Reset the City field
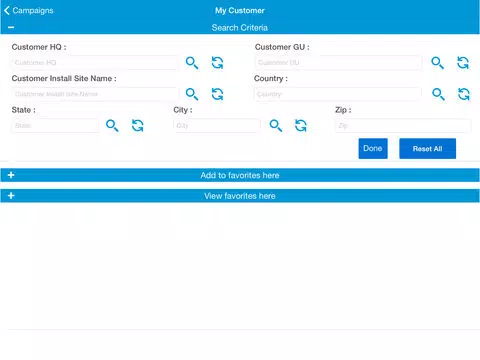Screen dimensions: 480x360 pos(301,125)
